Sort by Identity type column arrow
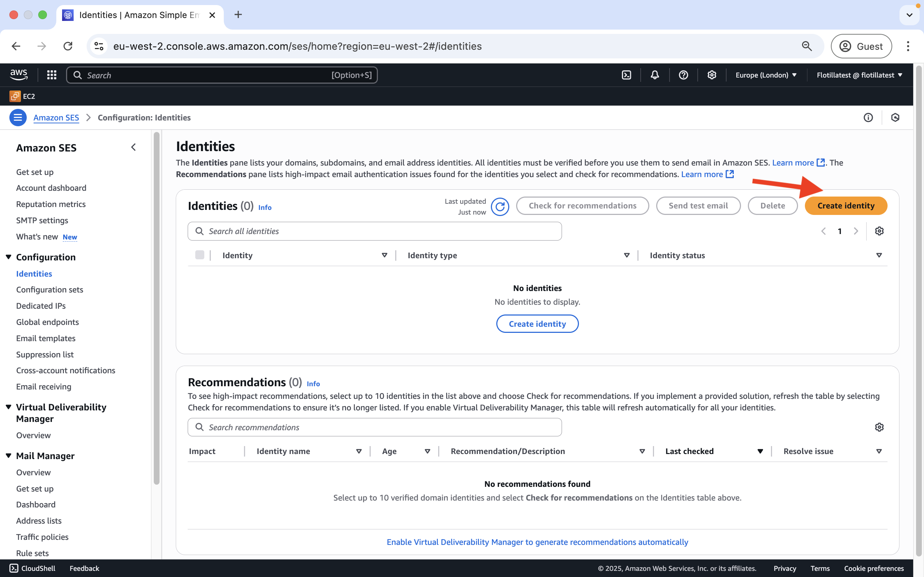The image size is (924, 577). click(x=627, y=255)
